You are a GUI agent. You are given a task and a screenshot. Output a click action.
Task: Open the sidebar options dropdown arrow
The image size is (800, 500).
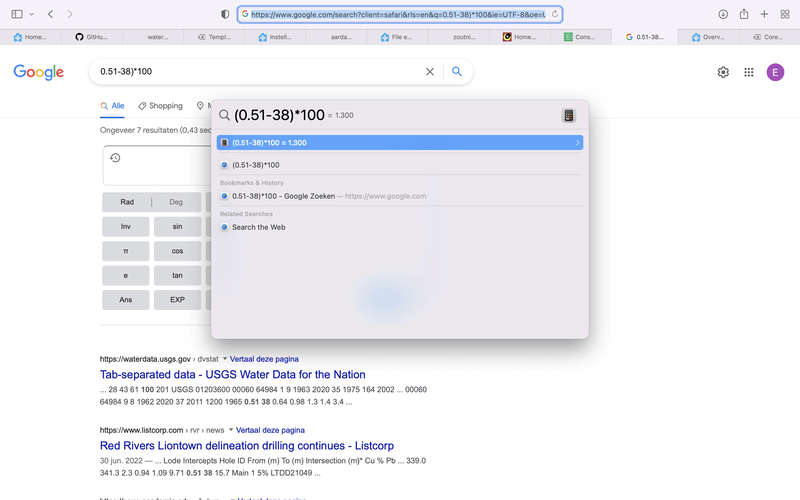tap(32, 14)
